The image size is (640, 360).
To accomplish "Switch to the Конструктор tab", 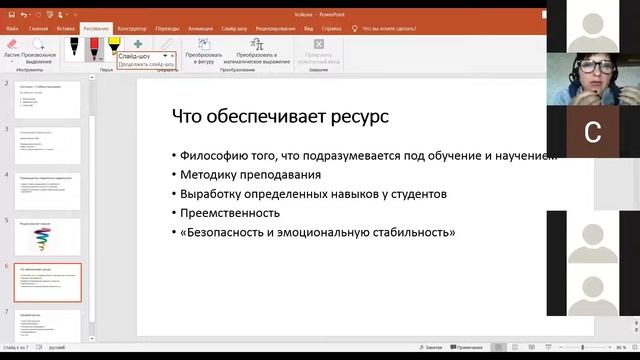I will [x=132, y=29].
